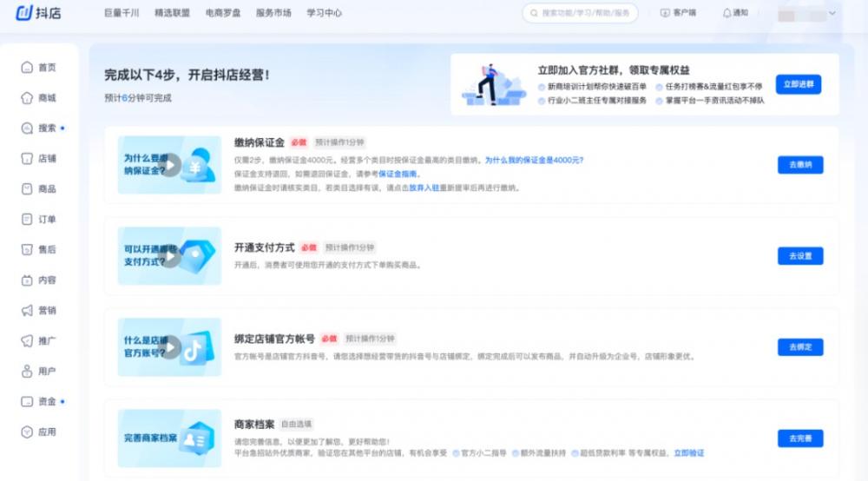This screenshot has width=868, height=481.
Task: Click the 抖店 logo
Action: coord(36,13)
